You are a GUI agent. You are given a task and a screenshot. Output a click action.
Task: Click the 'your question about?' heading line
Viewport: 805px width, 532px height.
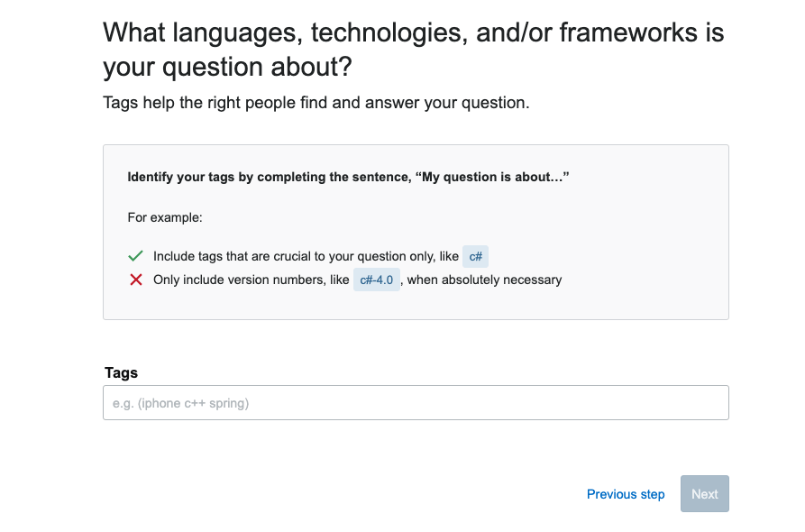227,67
